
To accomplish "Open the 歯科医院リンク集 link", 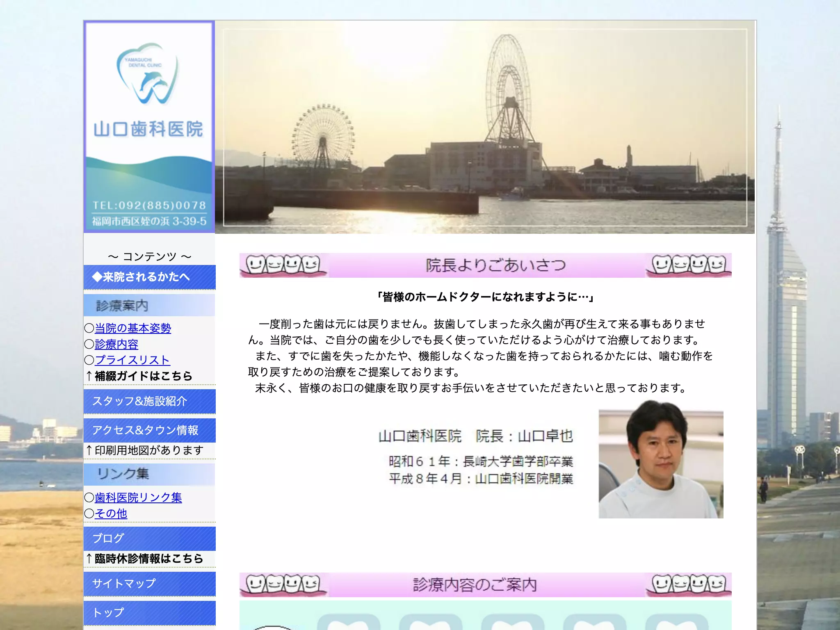I will tap(138, 498).
